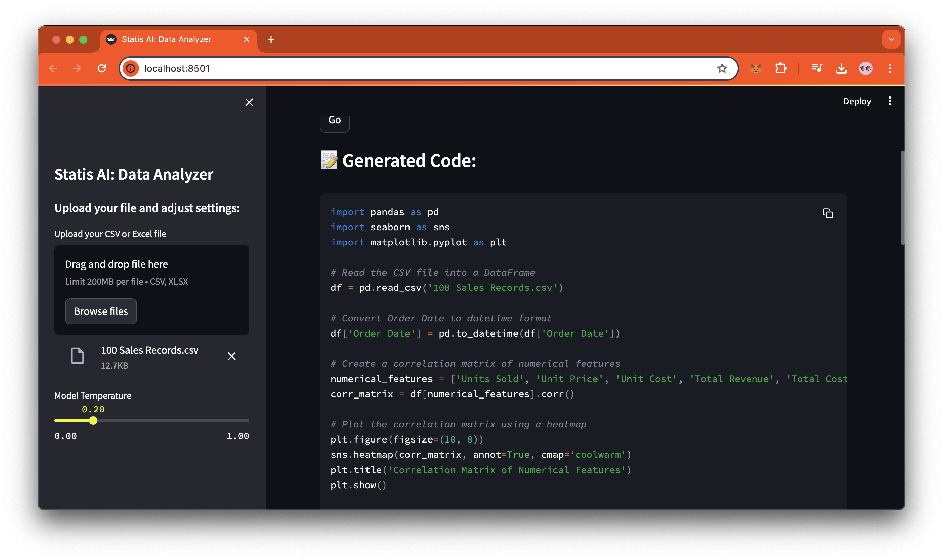943x560 pixels.
Task: Open Chrome's three-dot menu
Action: (890, 68)
